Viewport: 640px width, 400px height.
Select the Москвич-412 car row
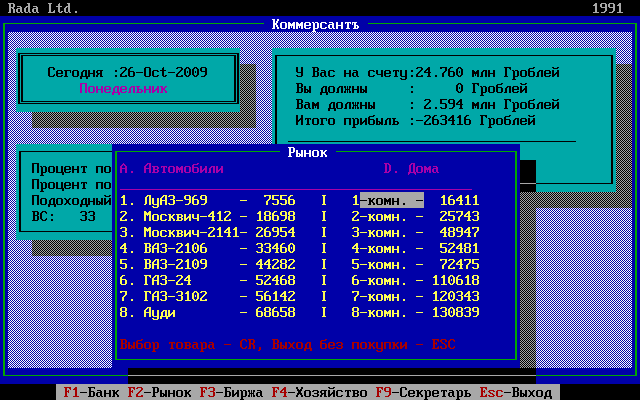tap(207, 216)
